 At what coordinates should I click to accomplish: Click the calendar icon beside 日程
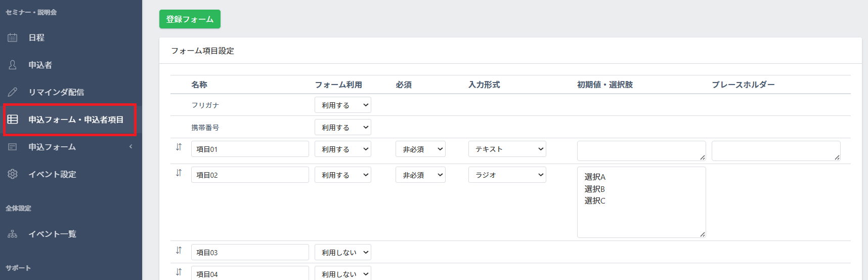coord(13,37)
